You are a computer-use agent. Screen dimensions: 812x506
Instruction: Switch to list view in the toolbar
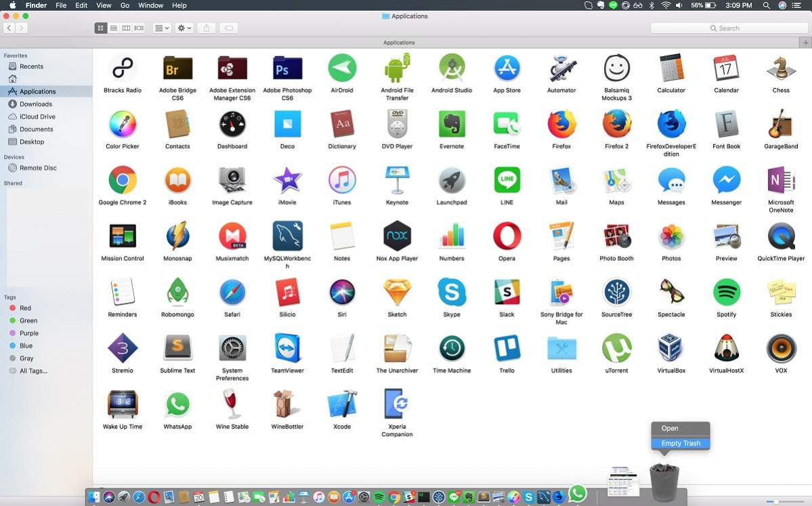(114, 28)
